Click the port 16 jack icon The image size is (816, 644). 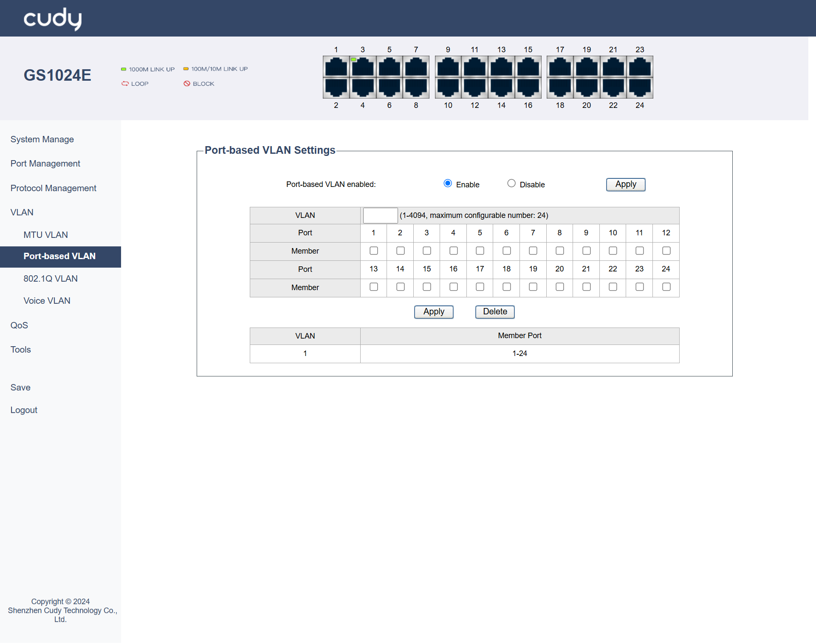coord(528,88)
